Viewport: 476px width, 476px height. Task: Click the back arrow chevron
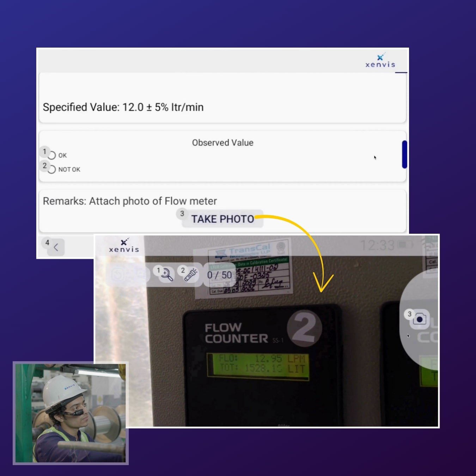[x=56, y=247]
